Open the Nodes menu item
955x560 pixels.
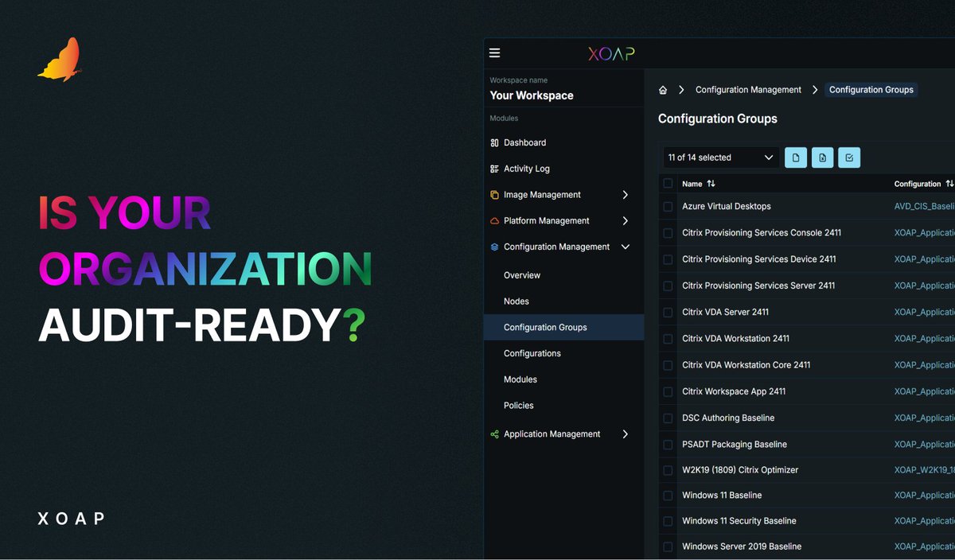[x=516, y=301]
